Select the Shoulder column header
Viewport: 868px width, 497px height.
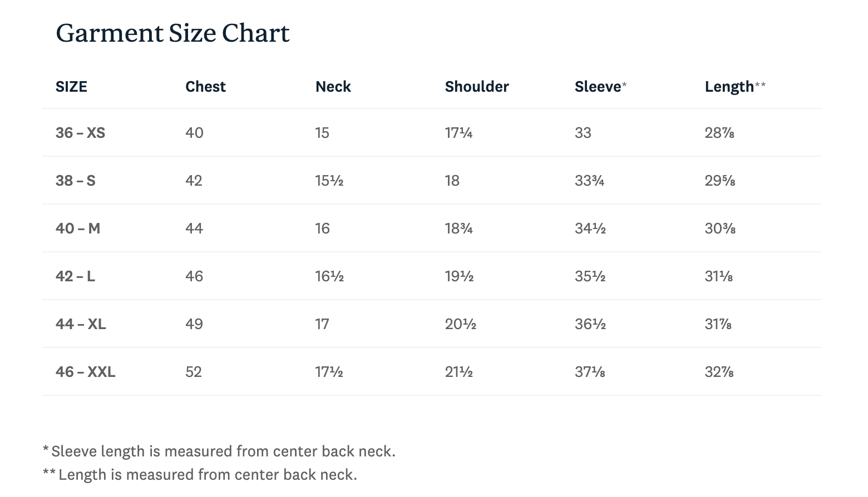[476, 87]
